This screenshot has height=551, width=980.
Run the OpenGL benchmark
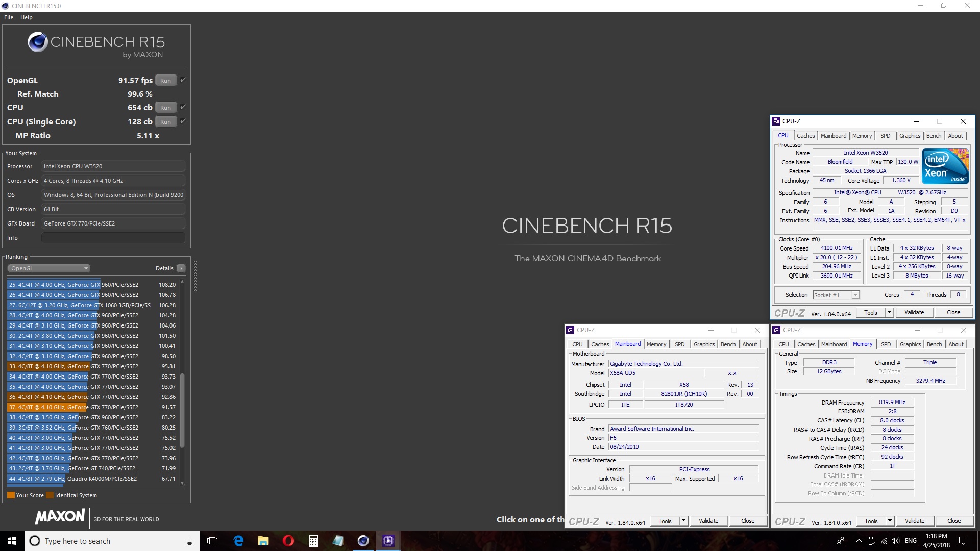[166, 81]
